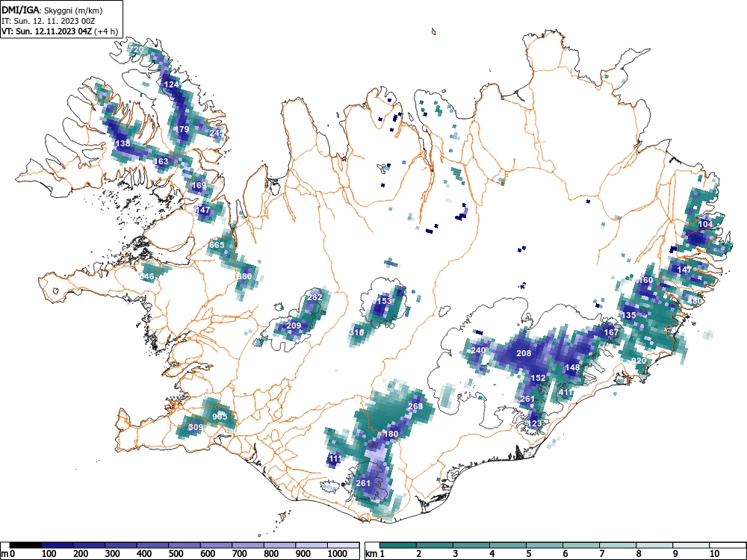Click the 111 visibility value label
The width and height of the screenshot is (747, 560).
point(335,459)
